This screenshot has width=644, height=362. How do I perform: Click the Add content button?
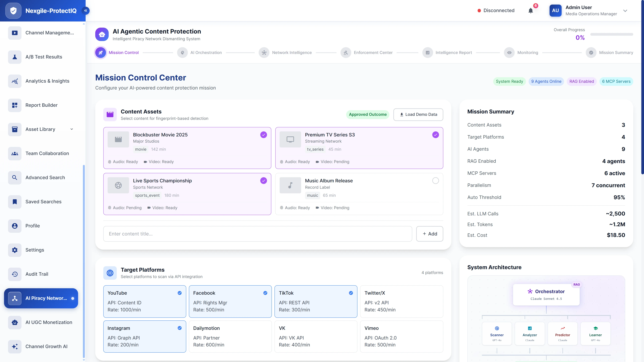[x=430, y=234]
